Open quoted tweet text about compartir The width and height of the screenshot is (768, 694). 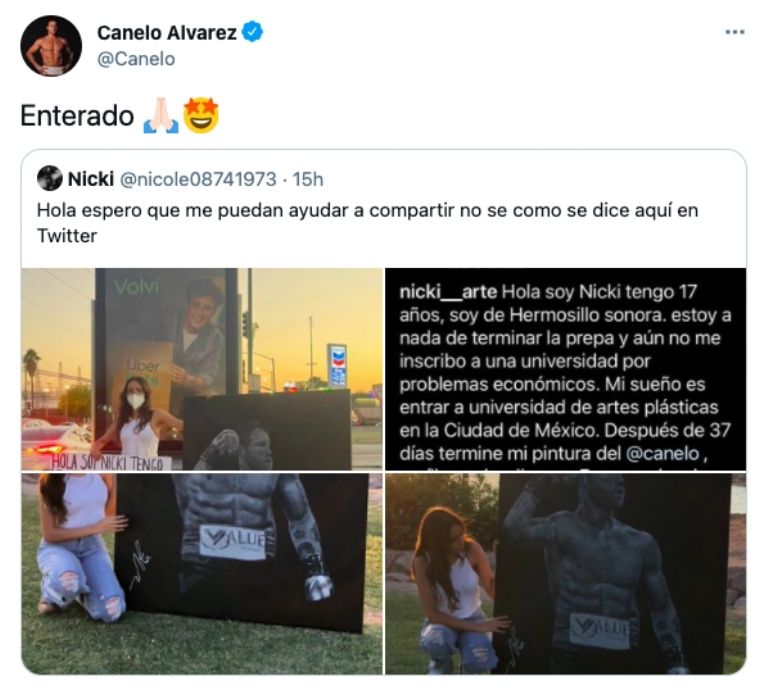tap(367, 223)
